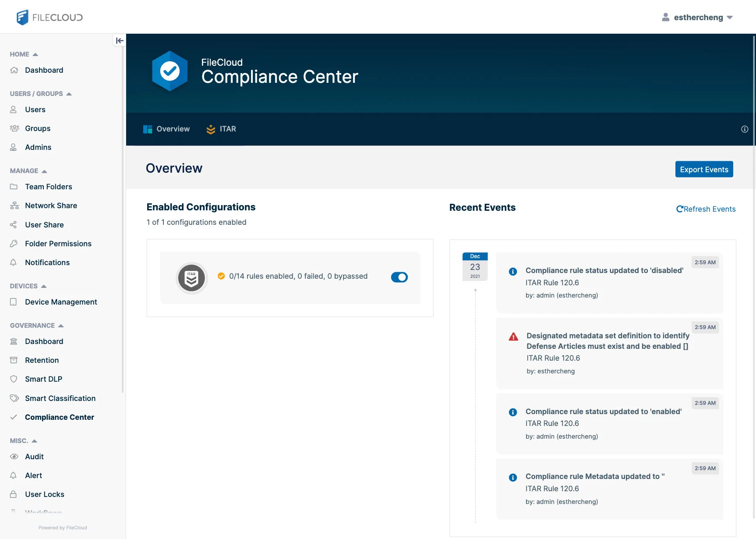Click the info icon in tab bar
The image size is (756, 539).
[x=745, y=129]
